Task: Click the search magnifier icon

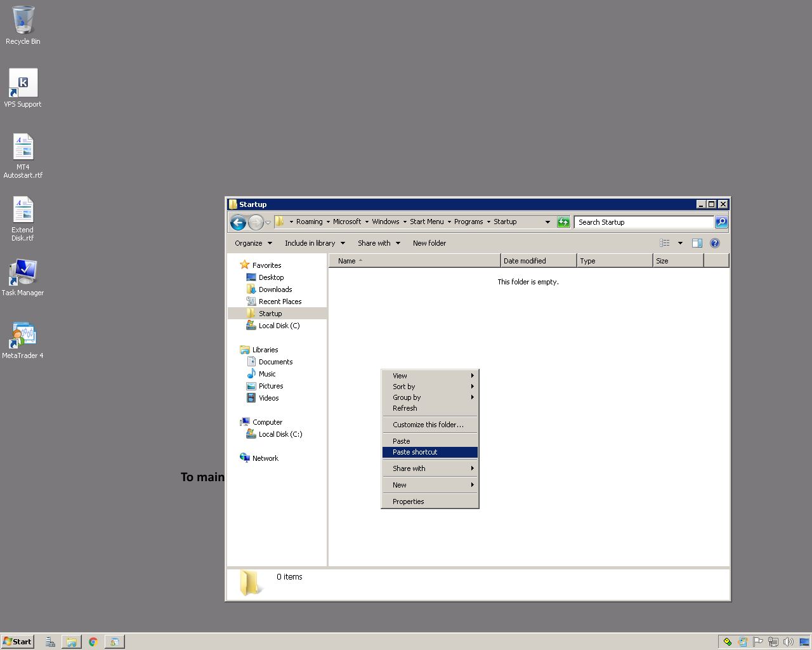Action: 721,222
